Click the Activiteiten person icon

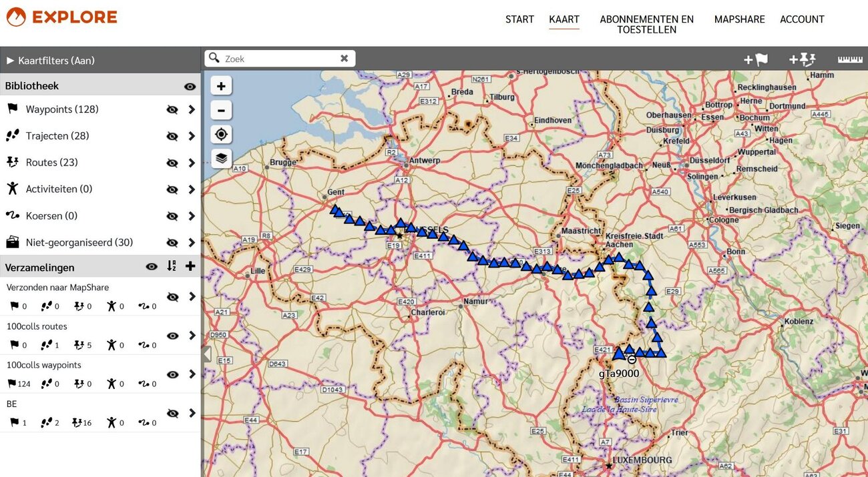12,189
